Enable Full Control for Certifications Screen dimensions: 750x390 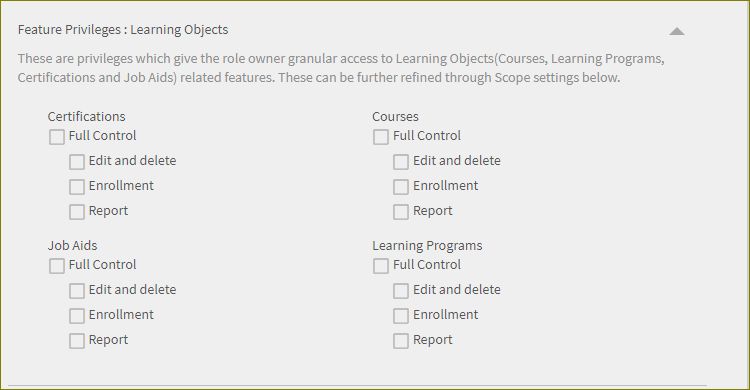click(57, 137)
